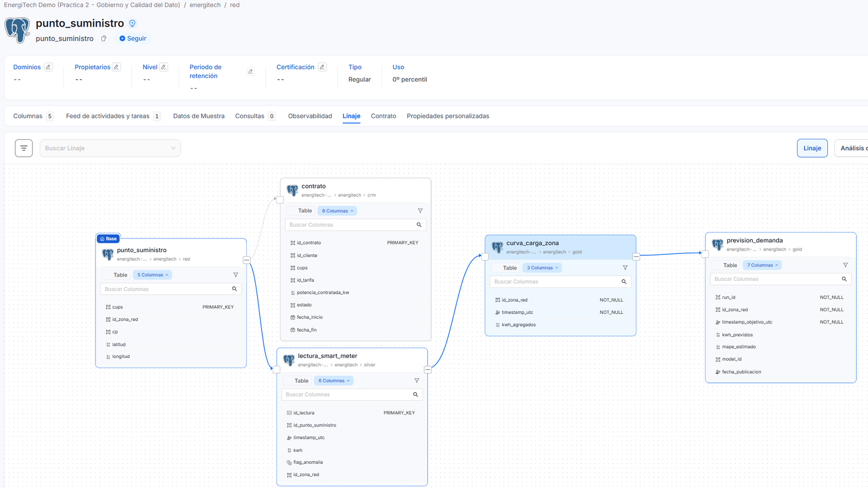The width and height of the screenshot is (868, 488).
Task: Click search icon in contrato column search
Action: tap(419, 224)
